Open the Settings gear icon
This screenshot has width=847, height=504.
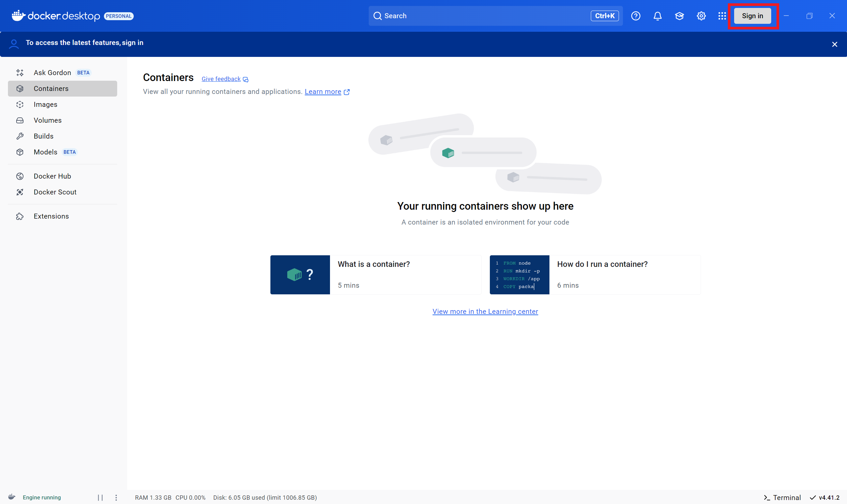tap(701, 16)
